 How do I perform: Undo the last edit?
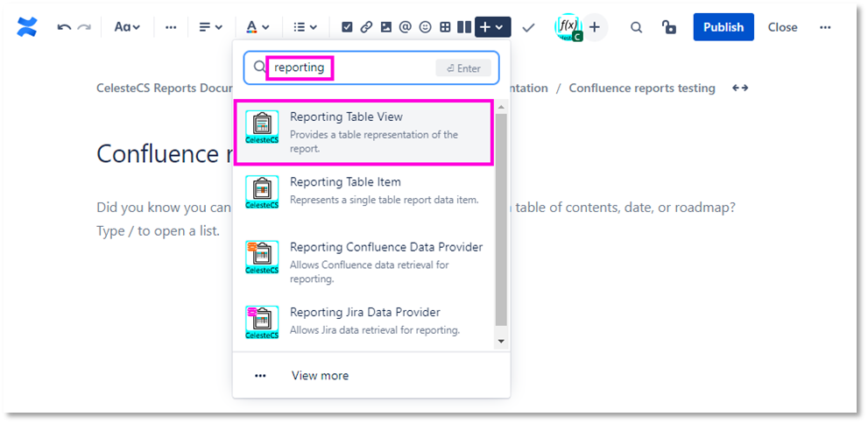[64, 27]
